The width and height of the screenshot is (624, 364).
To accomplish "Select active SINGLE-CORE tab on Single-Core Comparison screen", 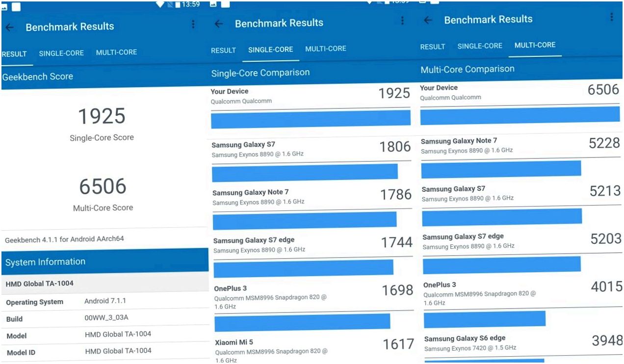I will [x=270, y=50].
